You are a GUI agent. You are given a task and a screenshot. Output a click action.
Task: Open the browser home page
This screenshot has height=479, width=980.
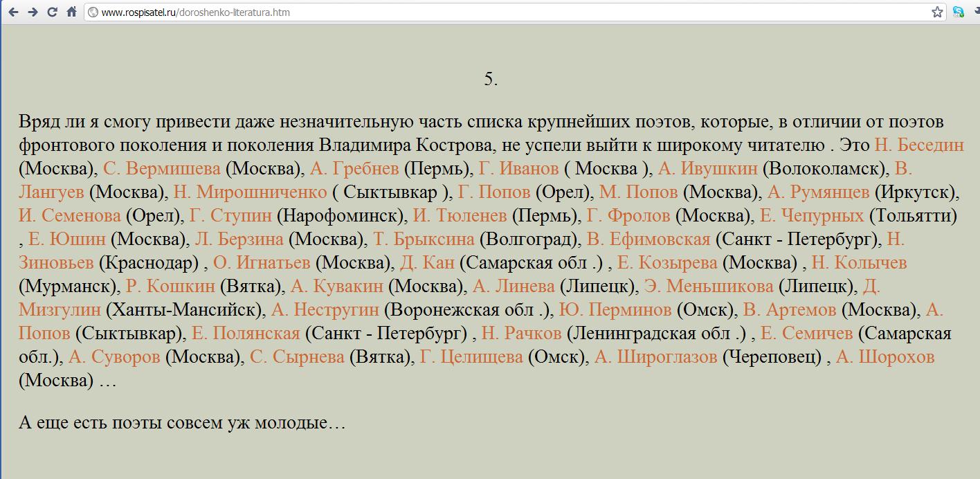pyautogui.click(x=71, y=12)
